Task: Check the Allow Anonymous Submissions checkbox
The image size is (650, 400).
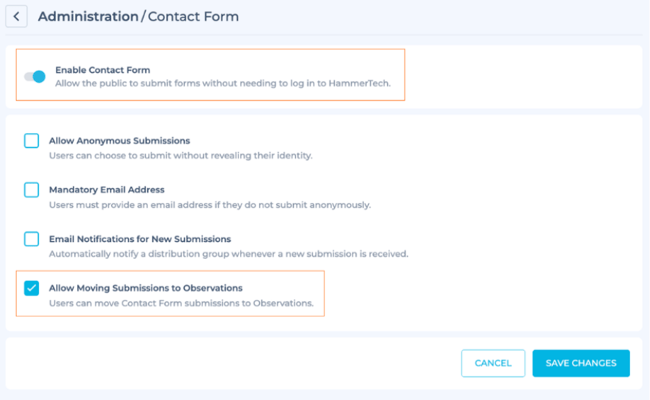Action: click(31, 141)
